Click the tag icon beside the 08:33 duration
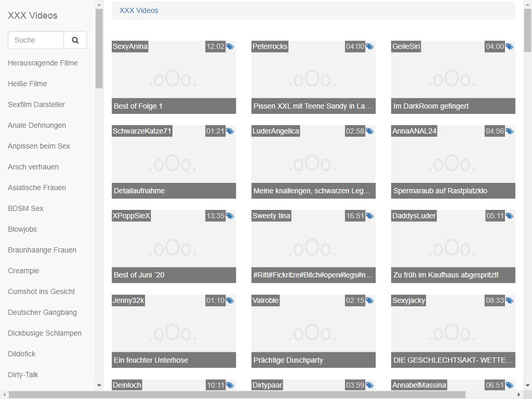The width and height of the screenshot is (532, 399). point(510,301)
